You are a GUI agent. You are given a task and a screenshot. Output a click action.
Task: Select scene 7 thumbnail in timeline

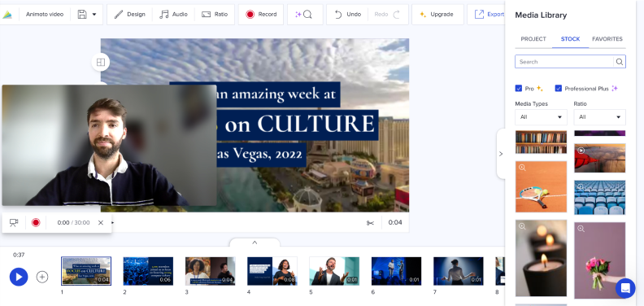(x=459, y=271)
